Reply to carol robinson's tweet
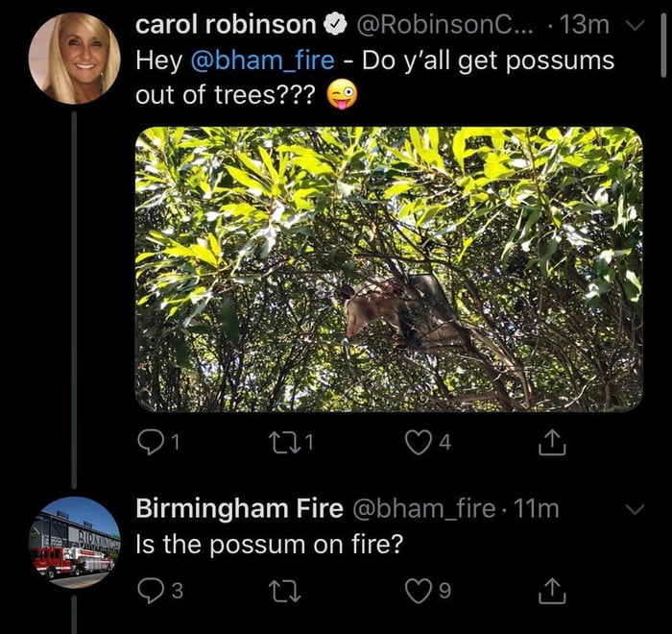This screenshot has height=634, width=672. [x=150, y=443]
